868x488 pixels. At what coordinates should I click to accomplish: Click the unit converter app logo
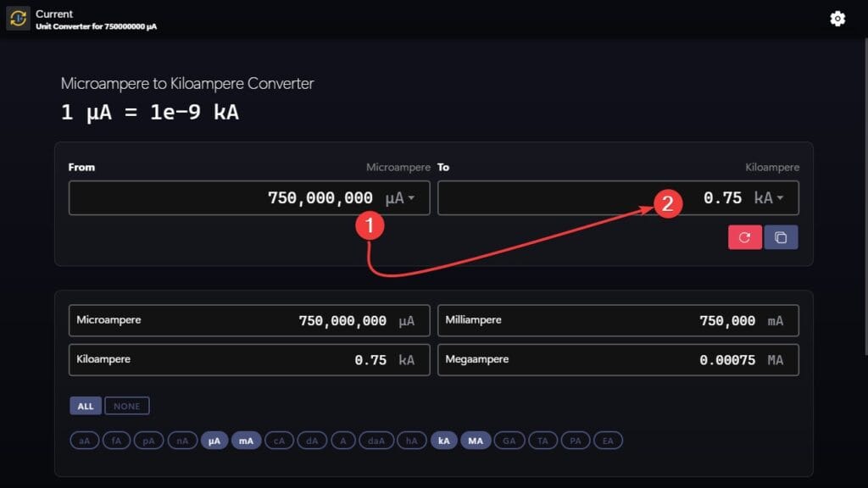[18, 19]
